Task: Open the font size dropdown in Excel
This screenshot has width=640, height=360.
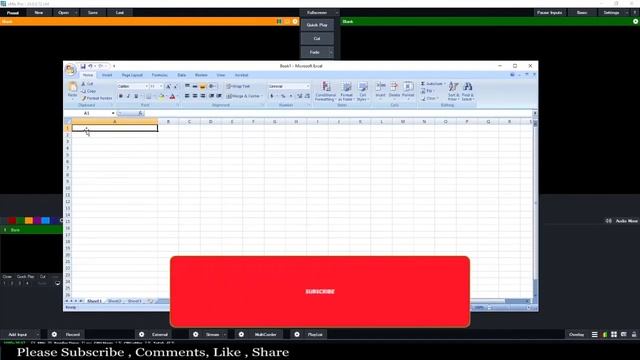Action: coord(161,86)
